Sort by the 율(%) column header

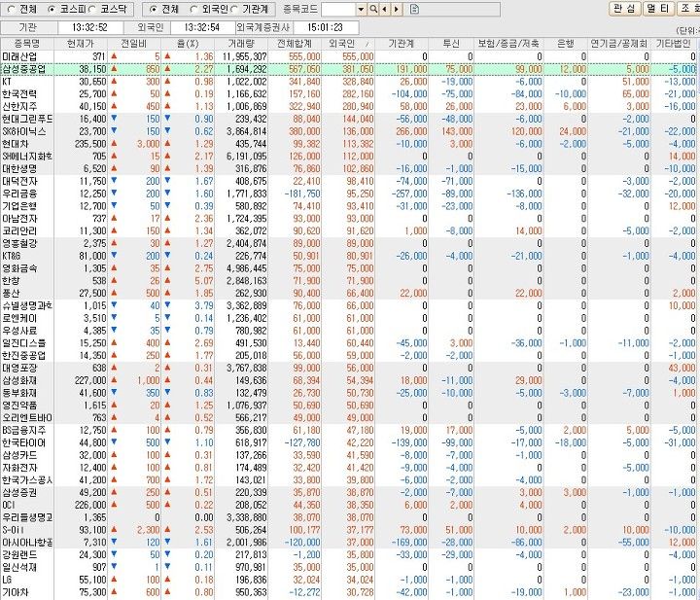pos(188,44)
